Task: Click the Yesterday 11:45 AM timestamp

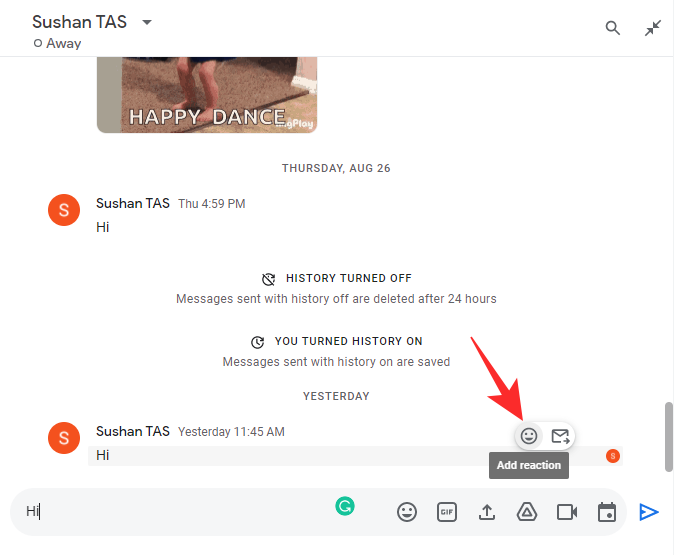Action: (231, 432)
